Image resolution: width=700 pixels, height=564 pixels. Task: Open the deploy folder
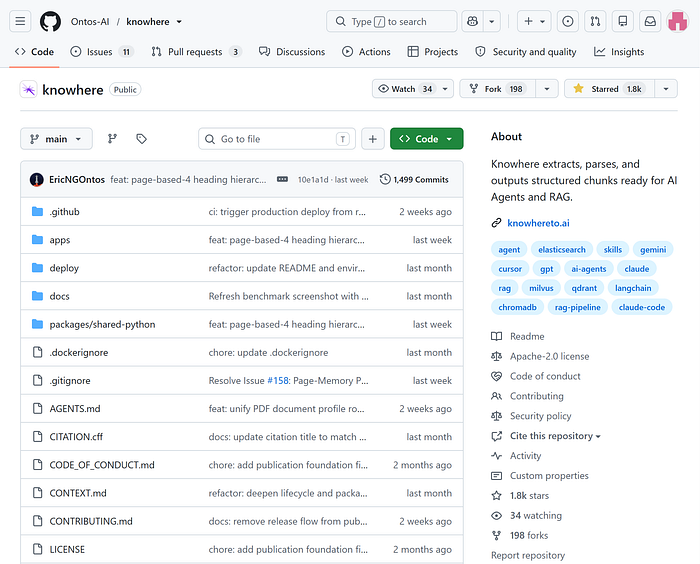pos(64,268)
